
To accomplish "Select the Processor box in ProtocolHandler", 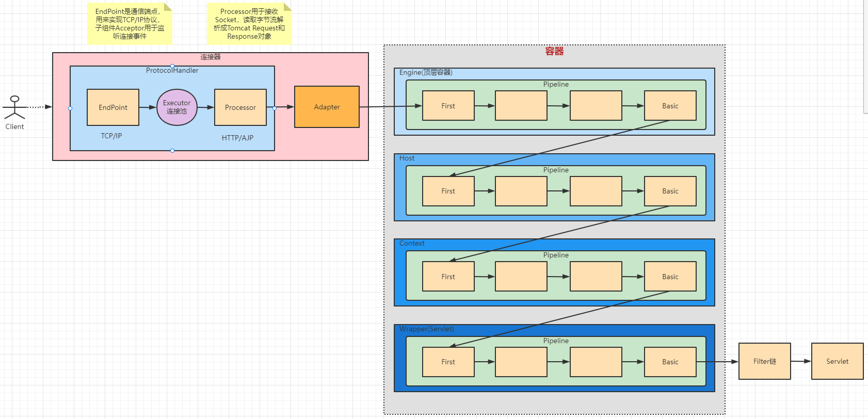I will (240, 107).
